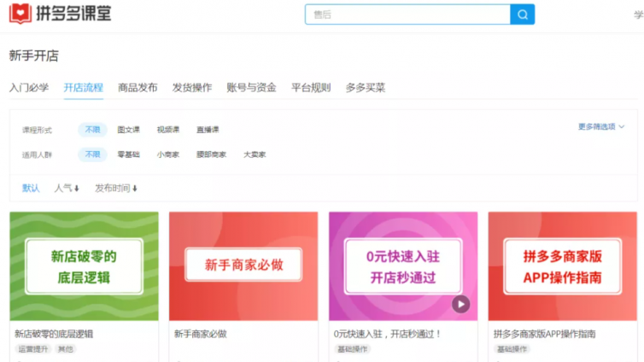Viewport: 644px width, 362px height.
Task: Click 基础操作 tag under 拼多多商家版APP操作指南
Action: click(x=512, y=349)
